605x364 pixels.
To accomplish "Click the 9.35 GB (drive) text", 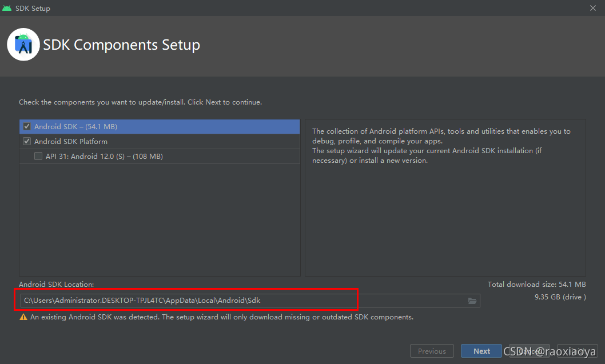I will tap(560, 297).
